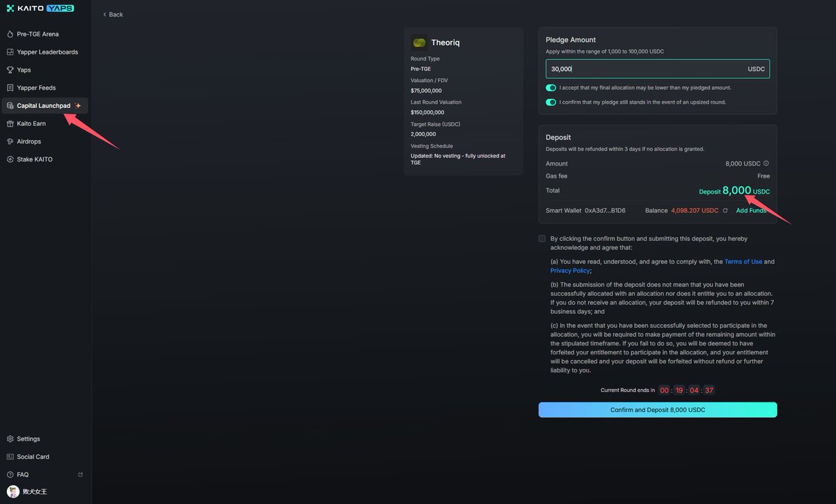Click the round countdown timer
Screen dimensions: 836x504
[x=686, y=391]
